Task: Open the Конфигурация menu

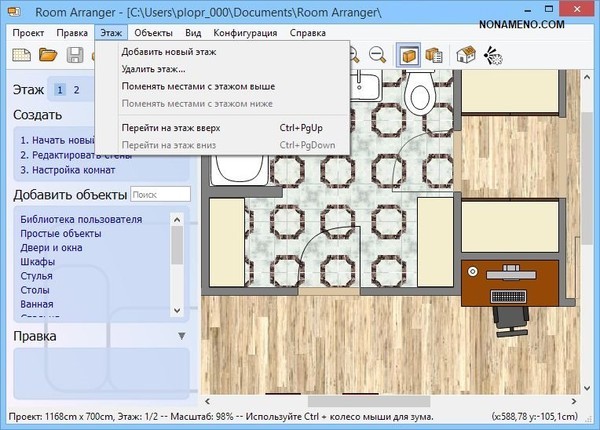Action: point(244,33)
